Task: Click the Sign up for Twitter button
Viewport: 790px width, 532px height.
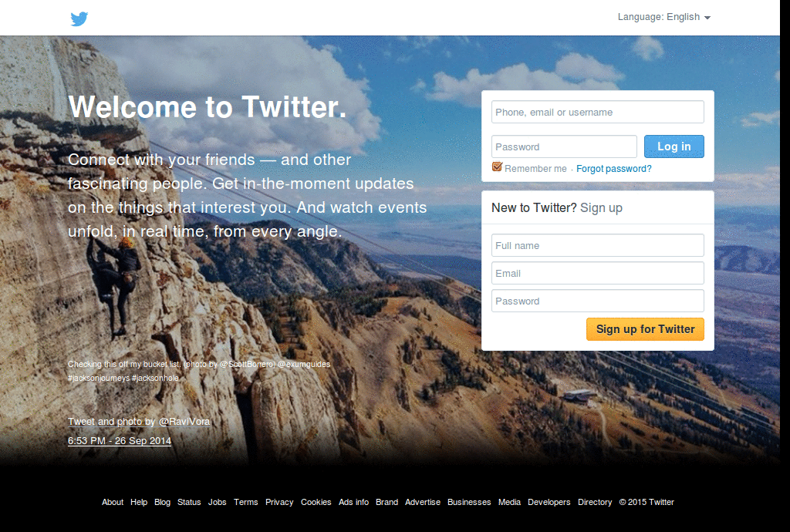Action: (646, 329)
